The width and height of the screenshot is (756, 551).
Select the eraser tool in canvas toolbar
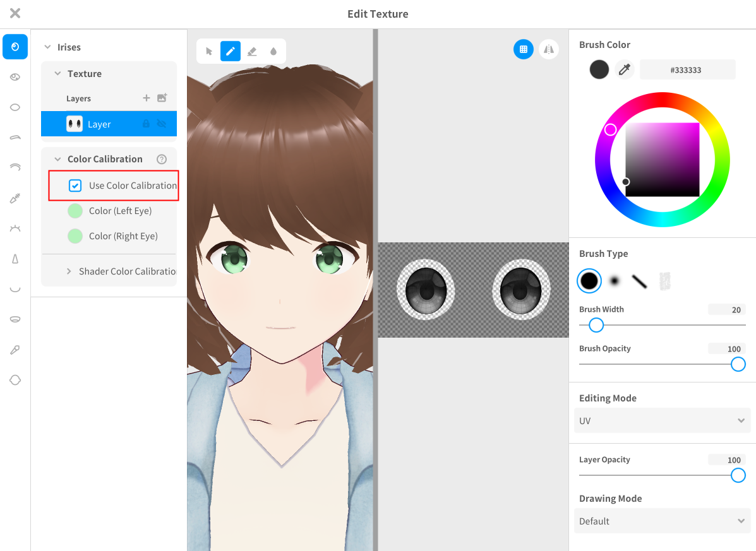pyautogui.click(x=252, y=51)
